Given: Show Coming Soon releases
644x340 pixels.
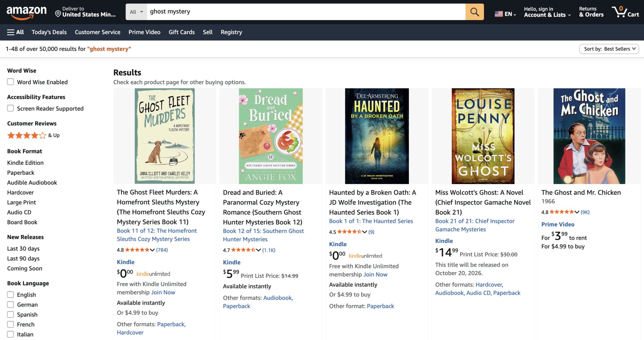Looking at the screenshot, I should (25, 268).
